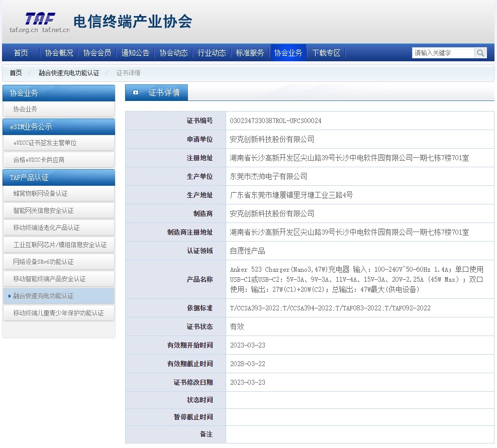Click the 电信终端产业协会 site title
Viewport: 497px width, 448px height.
tap(133, 22)
